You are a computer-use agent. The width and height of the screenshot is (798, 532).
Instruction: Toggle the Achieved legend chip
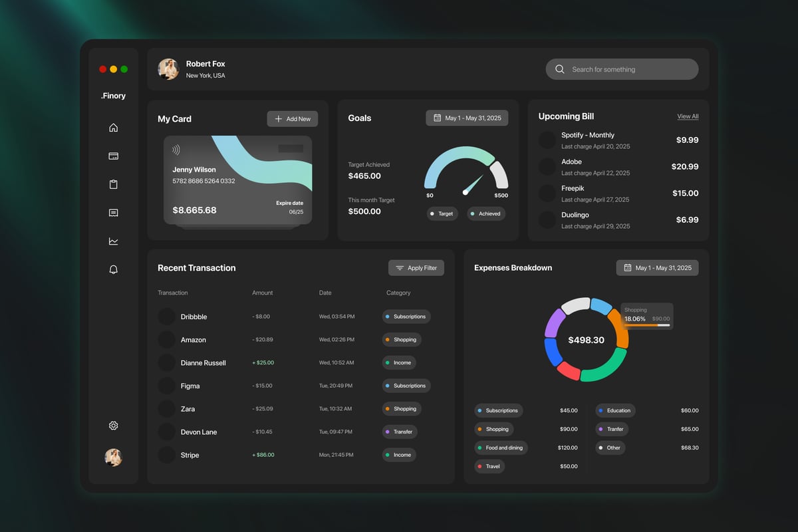pyautogui.click(x=485, y=213)
